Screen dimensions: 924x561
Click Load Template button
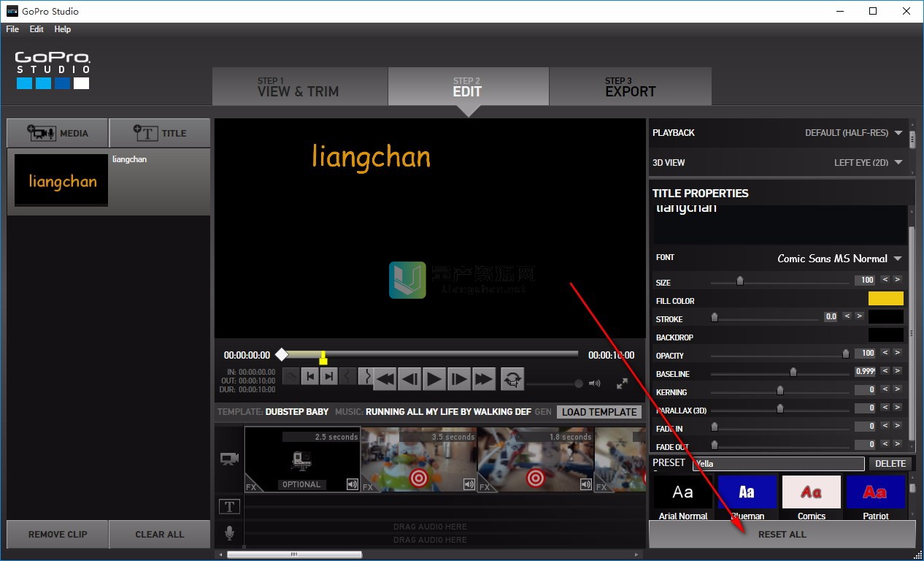tap(599, 412)
